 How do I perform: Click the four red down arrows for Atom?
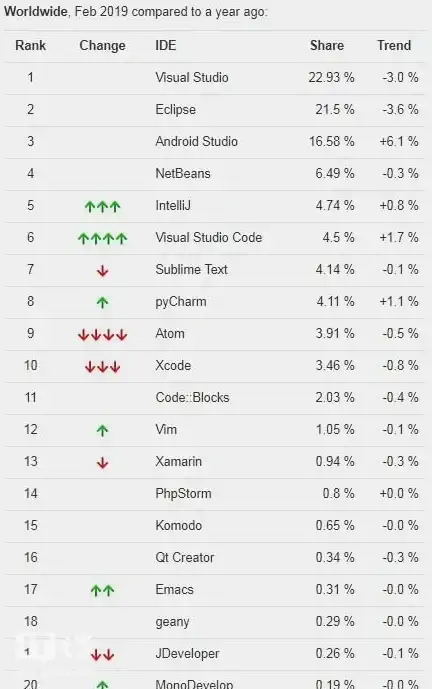click(x=102, y=334)
